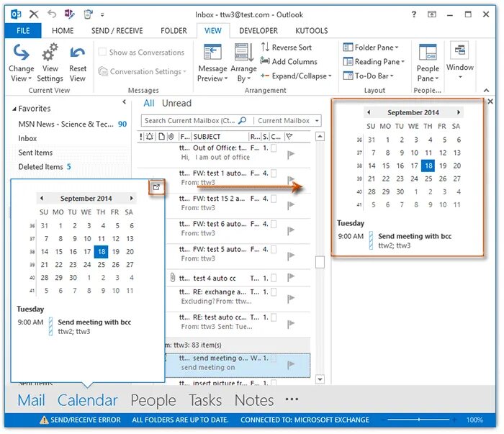Click Add Columns

[288, 61]
